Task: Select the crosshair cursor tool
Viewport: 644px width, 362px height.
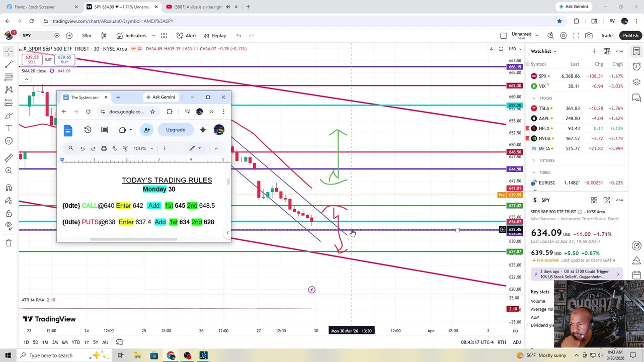Action: [x=9, y=51]
